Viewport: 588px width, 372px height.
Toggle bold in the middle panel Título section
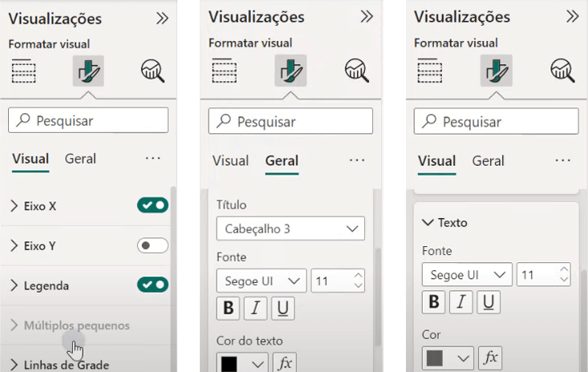pos(228,309)
